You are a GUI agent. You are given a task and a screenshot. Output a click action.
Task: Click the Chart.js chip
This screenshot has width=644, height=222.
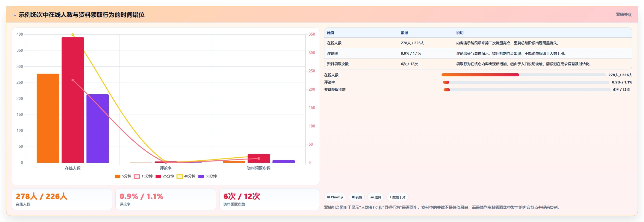tap(335, 197)
